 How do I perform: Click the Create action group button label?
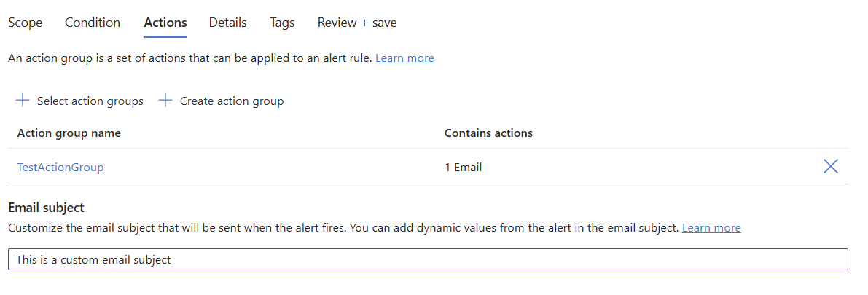coord(232,101)
